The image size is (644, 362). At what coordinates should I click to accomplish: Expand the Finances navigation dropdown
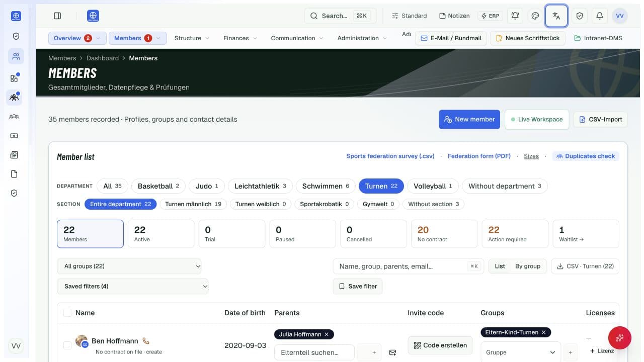tap(240, 38)
